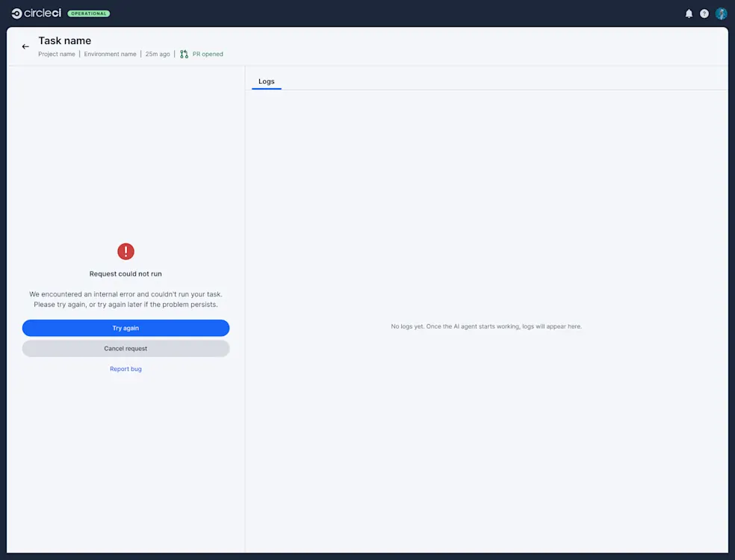The image size is (735, 560).
Task: Switch to the Logs tab
Action: (266, 81)
